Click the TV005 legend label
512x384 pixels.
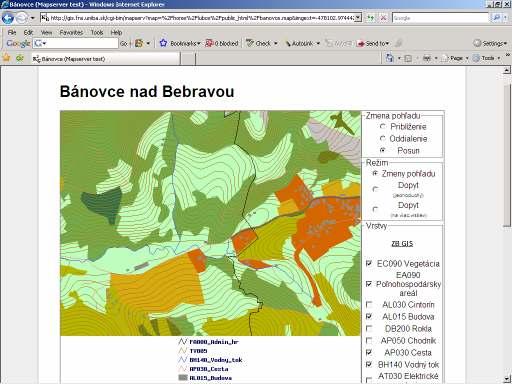[198, 351]
